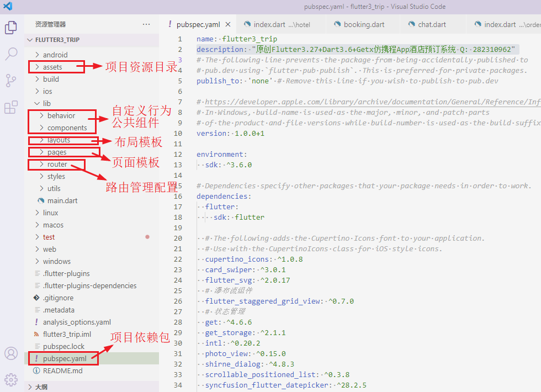The height and width of the screenshot is (392, 541).
Task: Expand the components folder
Action: 67,128
